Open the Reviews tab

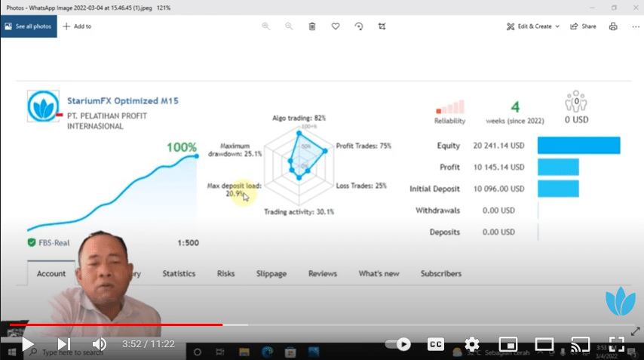pos(323,273)
